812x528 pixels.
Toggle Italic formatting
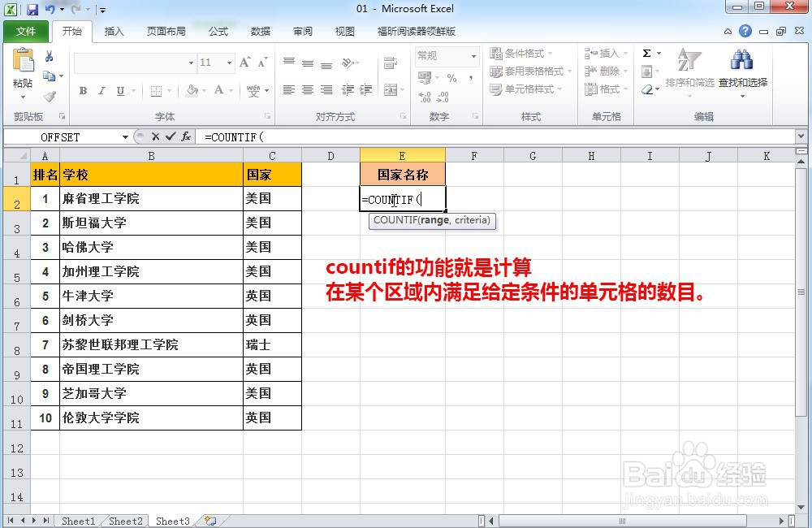101,91
